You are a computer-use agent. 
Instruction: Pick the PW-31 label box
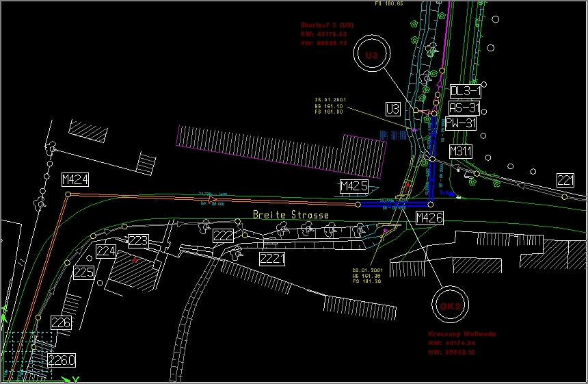click(461, 124)
